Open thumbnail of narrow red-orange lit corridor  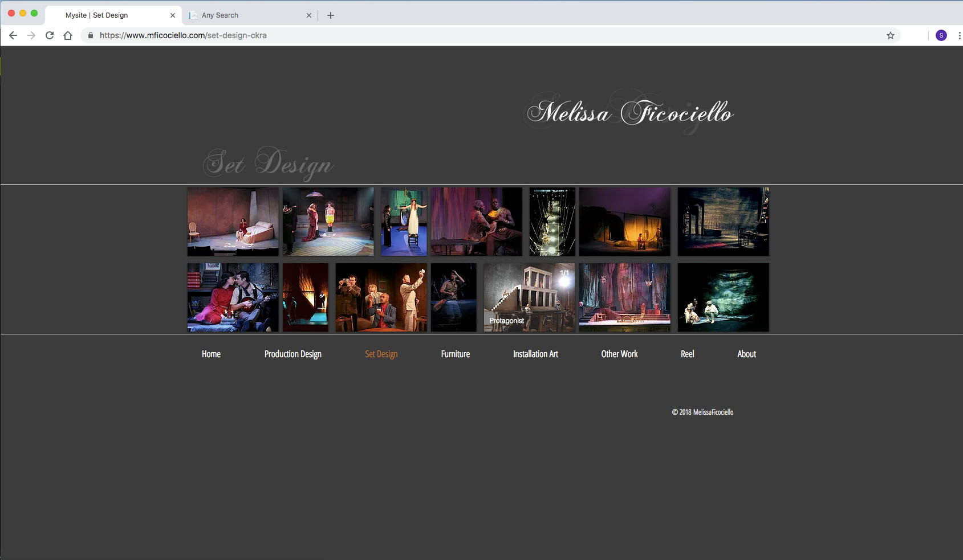[x=306, y=297]
